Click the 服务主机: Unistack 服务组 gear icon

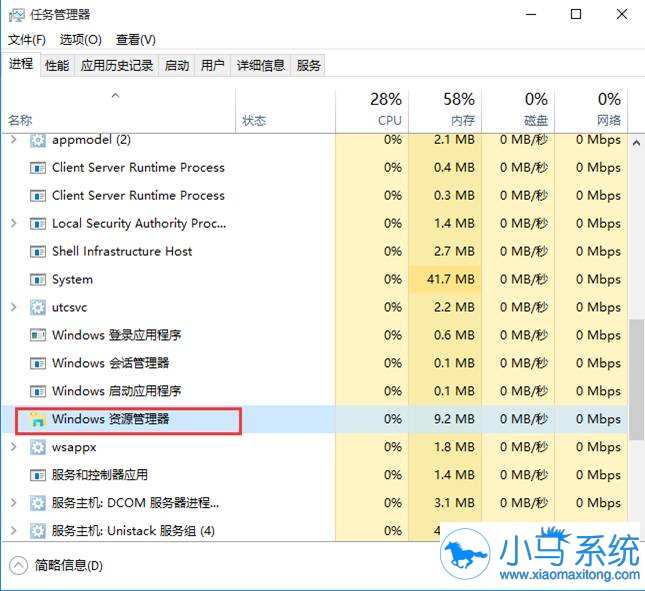[37, 531]
